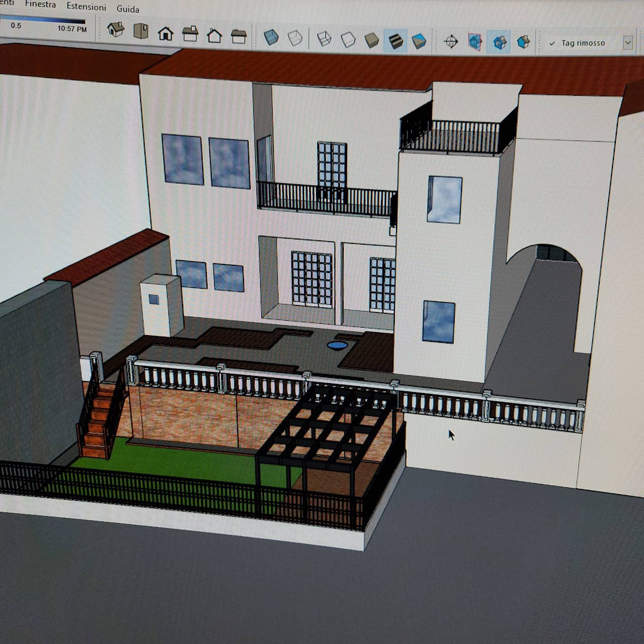
Task: Adjust the shadow time slider
Action: pyautogui.click(x=42, y=20)
